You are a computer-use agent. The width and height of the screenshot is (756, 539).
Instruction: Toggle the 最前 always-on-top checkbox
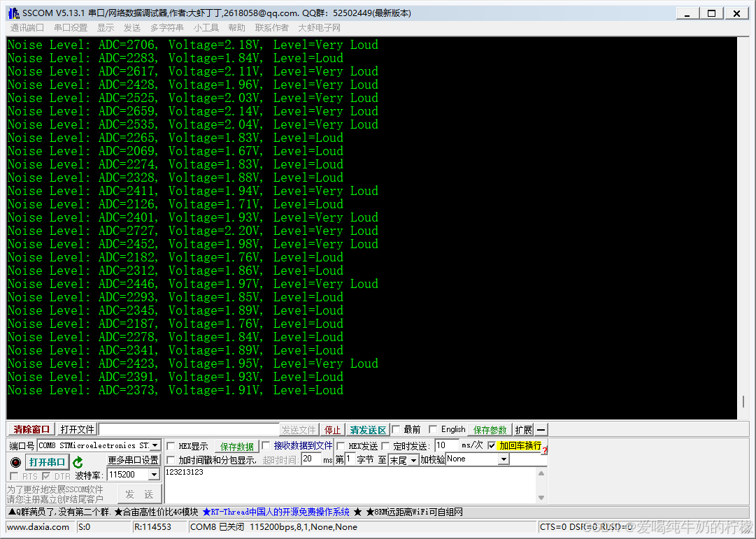tap(397, 429)
